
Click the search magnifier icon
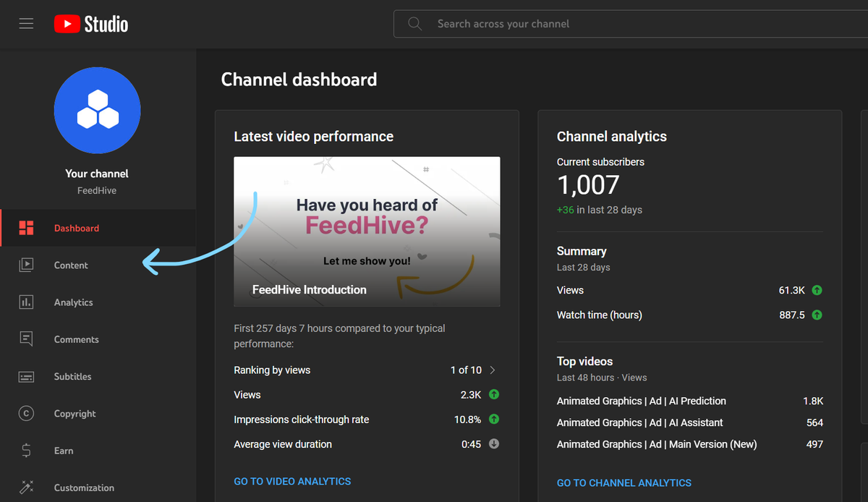414,23
